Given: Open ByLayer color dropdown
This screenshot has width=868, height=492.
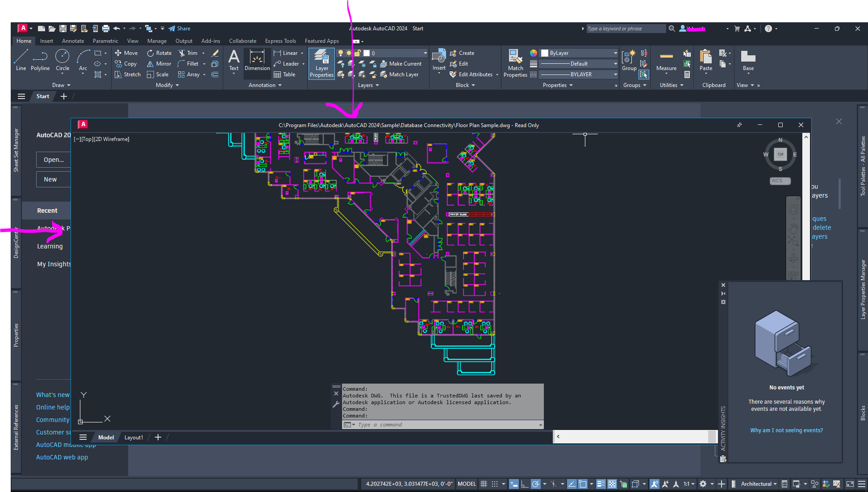Looking at the screenshot, I should (x=579, y=53).
